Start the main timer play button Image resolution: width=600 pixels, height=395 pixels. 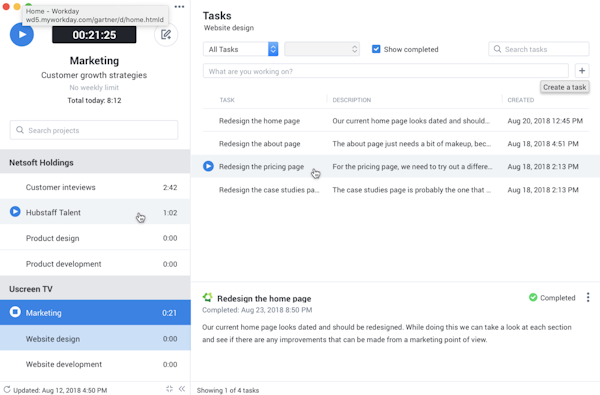click(22, 34)
